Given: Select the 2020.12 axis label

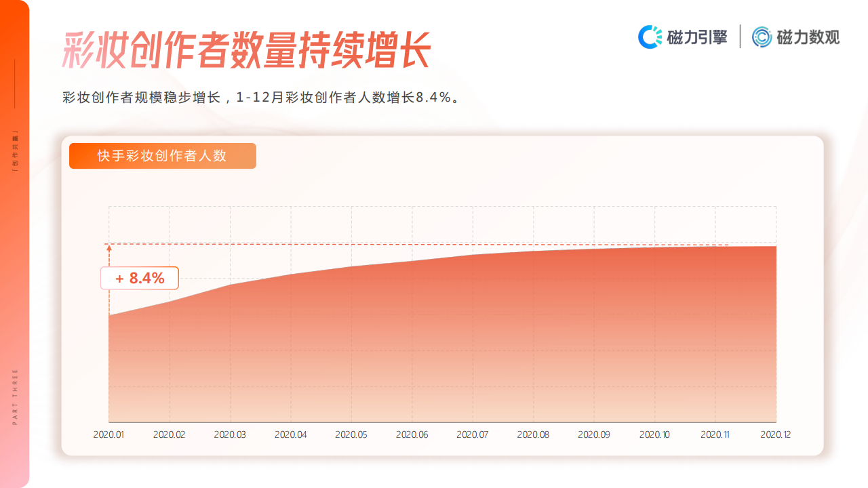Looking at the screenshot, I should [776, 434].
